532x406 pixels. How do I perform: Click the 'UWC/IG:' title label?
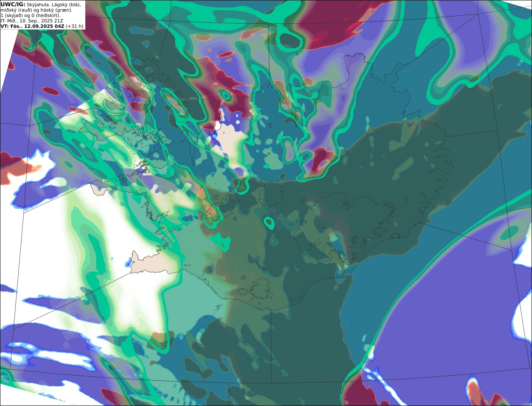(x=13, y=4)
